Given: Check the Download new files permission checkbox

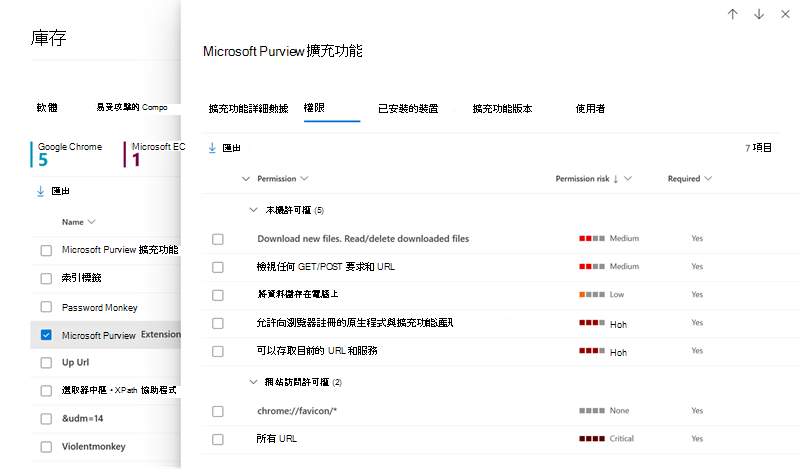Looking at the screenshot, I should coord(218,239).
